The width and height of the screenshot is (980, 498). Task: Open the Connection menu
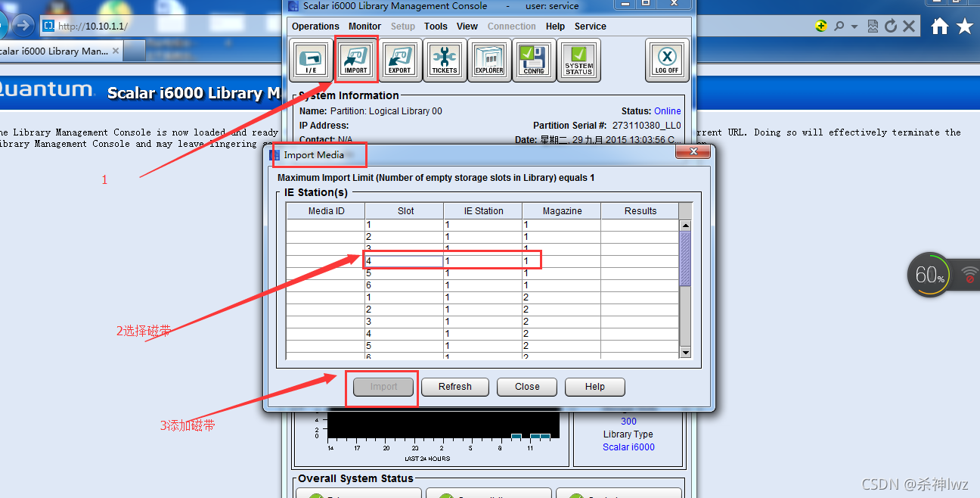coord(512,26)
